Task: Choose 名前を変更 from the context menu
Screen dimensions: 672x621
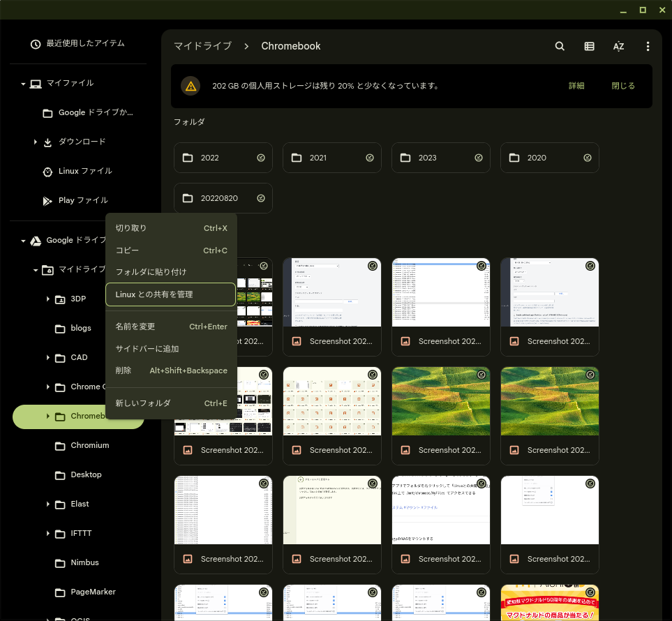Action: tap(171, 327)
